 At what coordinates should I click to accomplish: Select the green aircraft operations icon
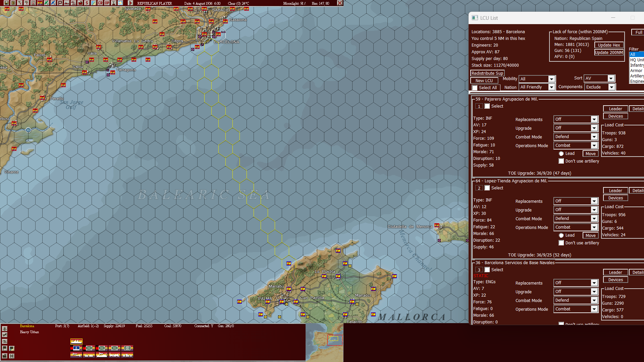46,3
